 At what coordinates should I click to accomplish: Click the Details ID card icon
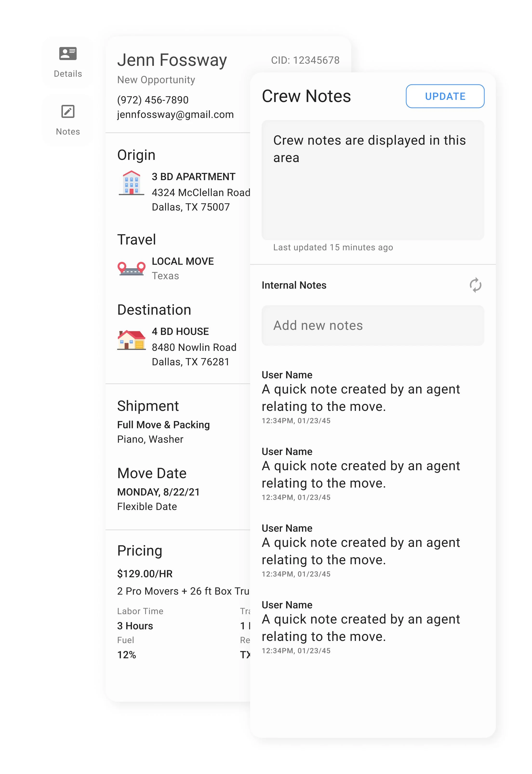pyautogui.click(x=68, y=53)
